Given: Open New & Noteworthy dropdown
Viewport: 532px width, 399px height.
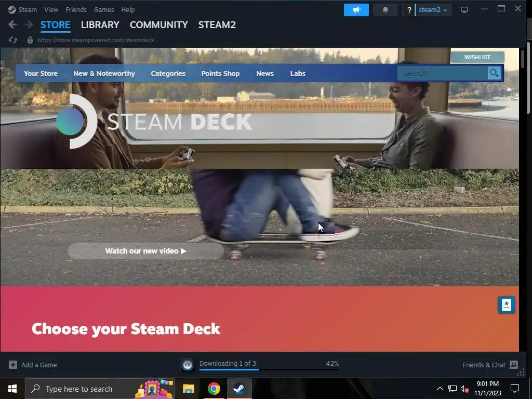Looking at the screenshot, I should [x=104, y=73].
